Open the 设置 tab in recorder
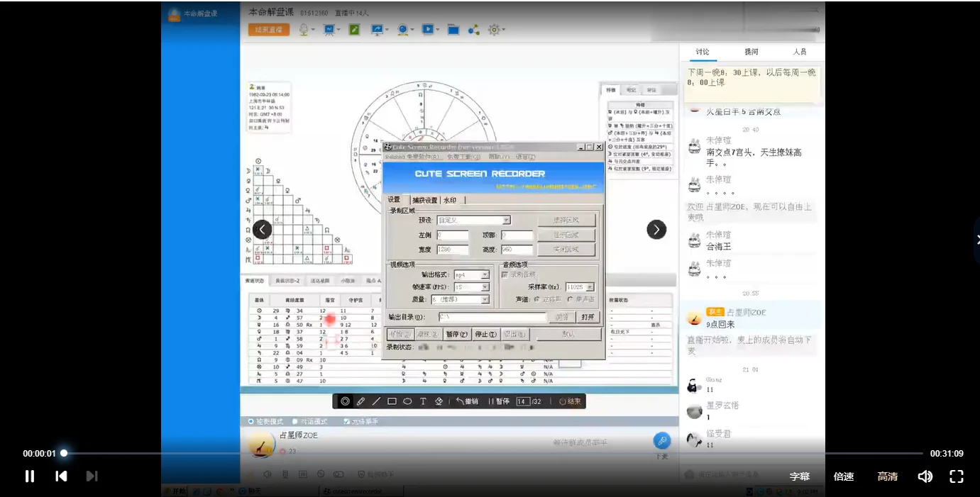980x497 pixels. coord(394,200)
